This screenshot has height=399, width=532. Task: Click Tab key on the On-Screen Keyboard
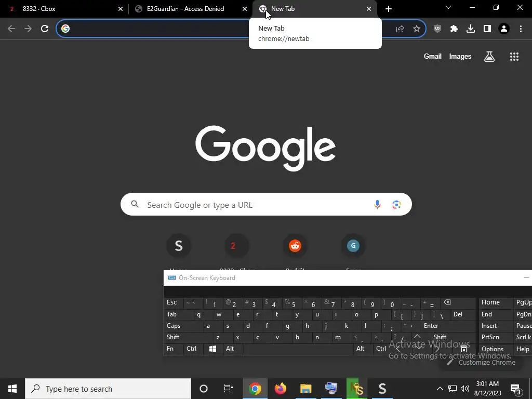click(x=179, y=314)
